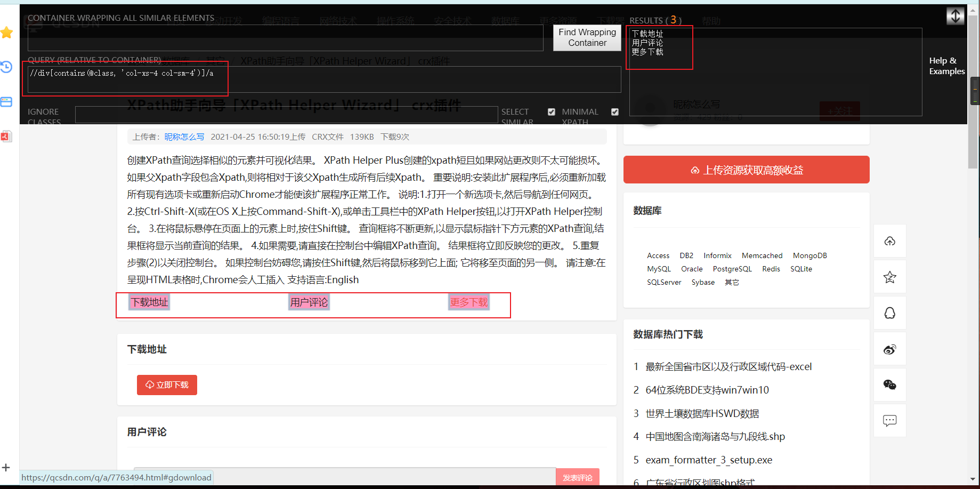Click into the XPath query text box
Viewport: 980px width, 489px height.
tap(324, 79)
